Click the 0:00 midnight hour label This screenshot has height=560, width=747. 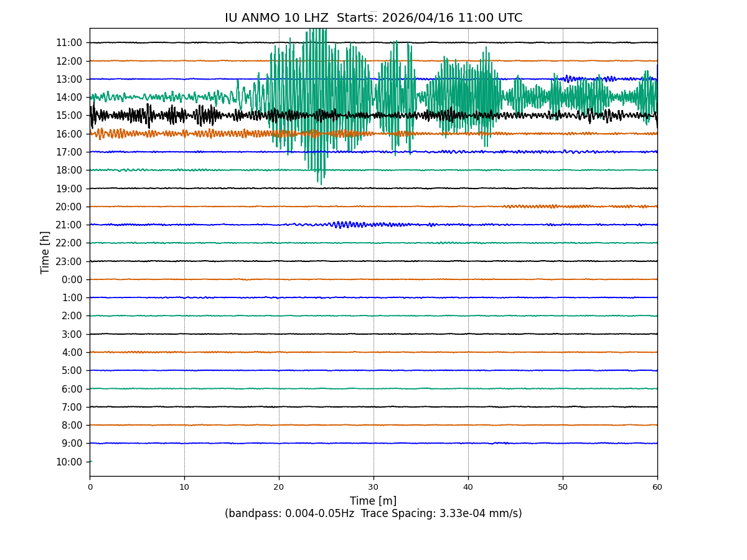click(x=72, y=279)
